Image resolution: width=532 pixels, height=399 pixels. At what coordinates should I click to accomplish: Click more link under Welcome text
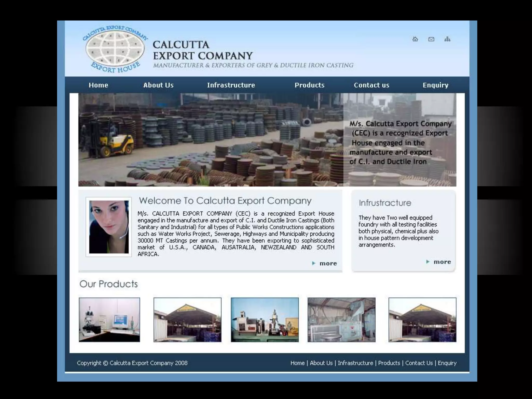tap(328, 263)
